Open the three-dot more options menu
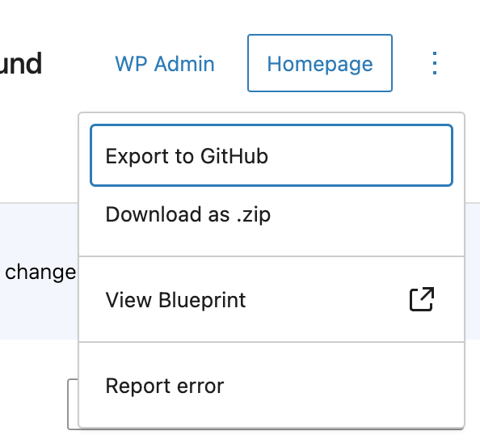 [435, 63]
